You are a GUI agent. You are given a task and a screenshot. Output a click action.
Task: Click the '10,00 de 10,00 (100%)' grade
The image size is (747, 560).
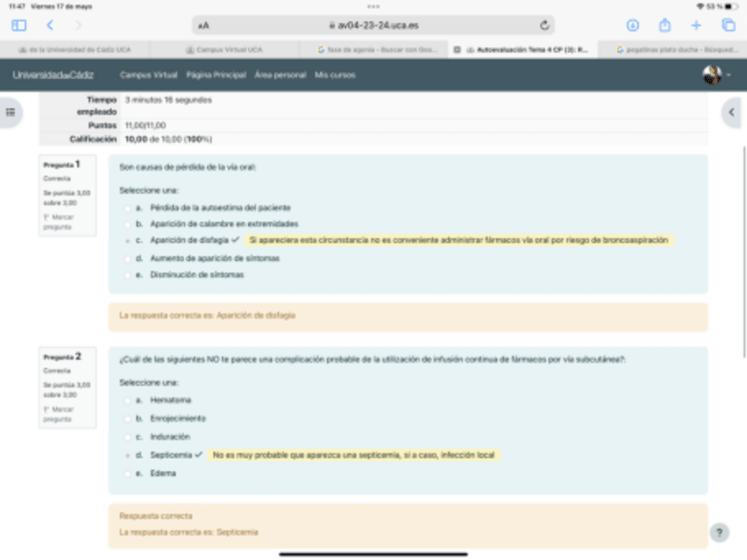click(x=168, y=139)
